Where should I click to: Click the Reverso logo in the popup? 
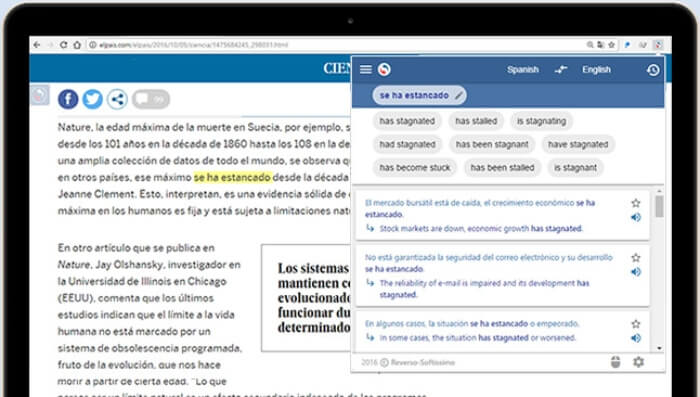384,69
